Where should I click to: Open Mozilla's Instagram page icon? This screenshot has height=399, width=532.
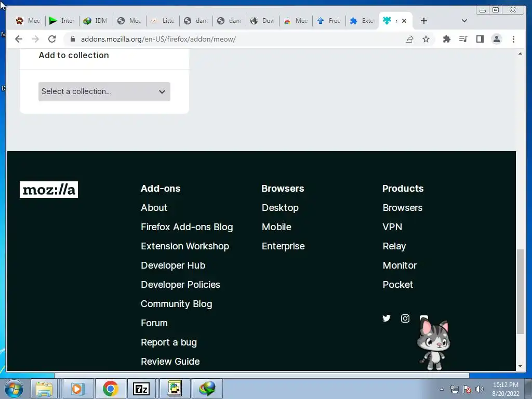point(405,318)
